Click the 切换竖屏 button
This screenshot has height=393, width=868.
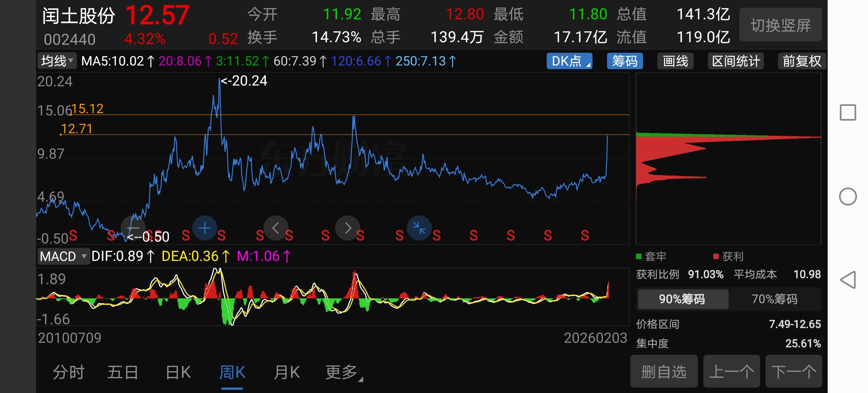780,25
